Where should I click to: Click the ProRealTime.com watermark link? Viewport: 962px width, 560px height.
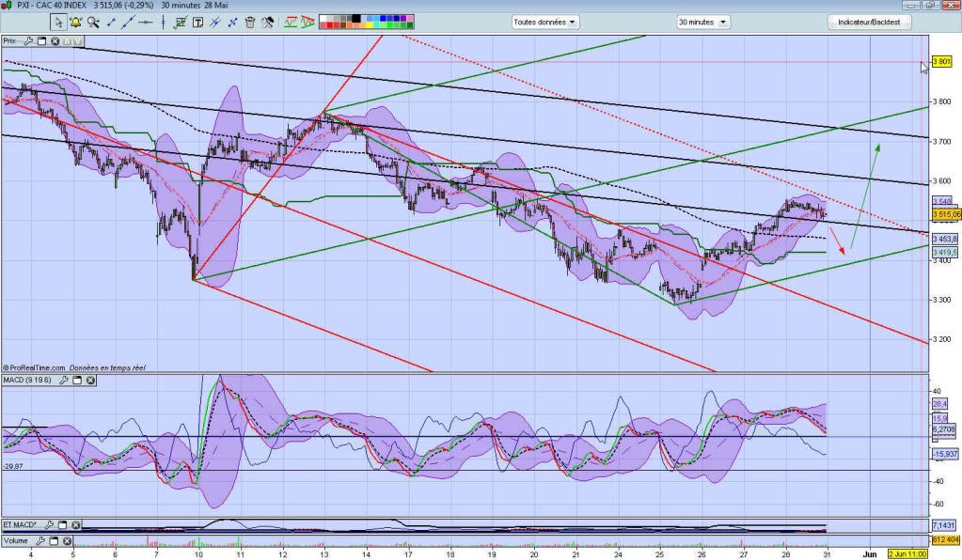tap(36, 368)
